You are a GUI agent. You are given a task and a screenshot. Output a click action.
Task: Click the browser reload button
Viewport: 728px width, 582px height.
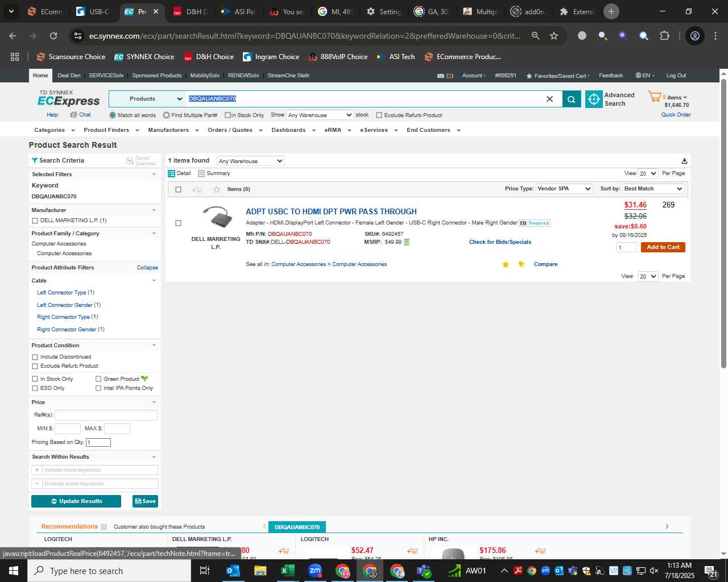pos(53,36)
